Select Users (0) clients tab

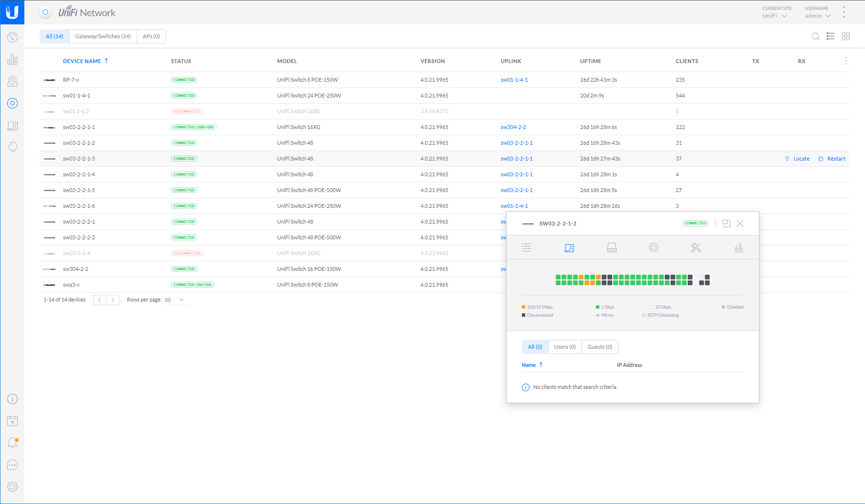tap(565, 347)
